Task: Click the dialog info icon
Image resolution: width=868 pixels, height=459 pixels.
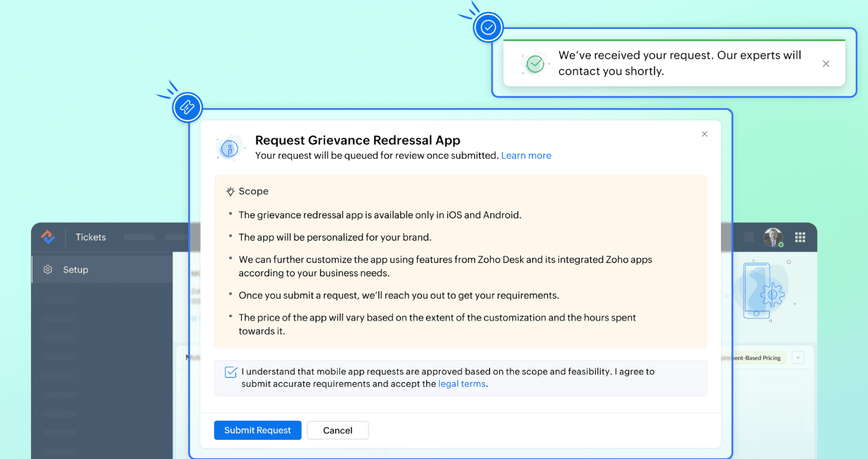Action: 228,148
